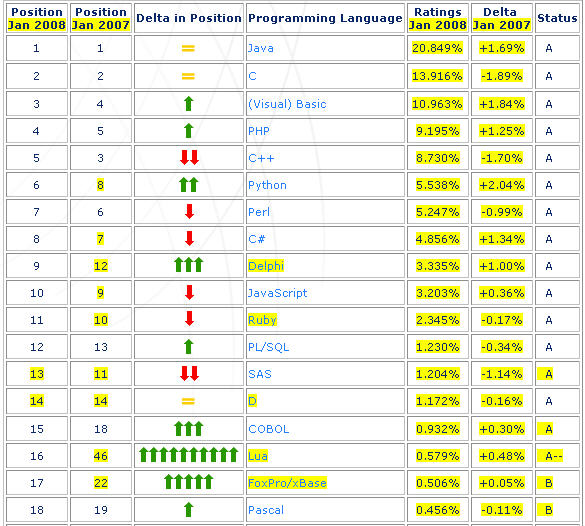Open the (Visual) Basic link

(x=287, y=104)
